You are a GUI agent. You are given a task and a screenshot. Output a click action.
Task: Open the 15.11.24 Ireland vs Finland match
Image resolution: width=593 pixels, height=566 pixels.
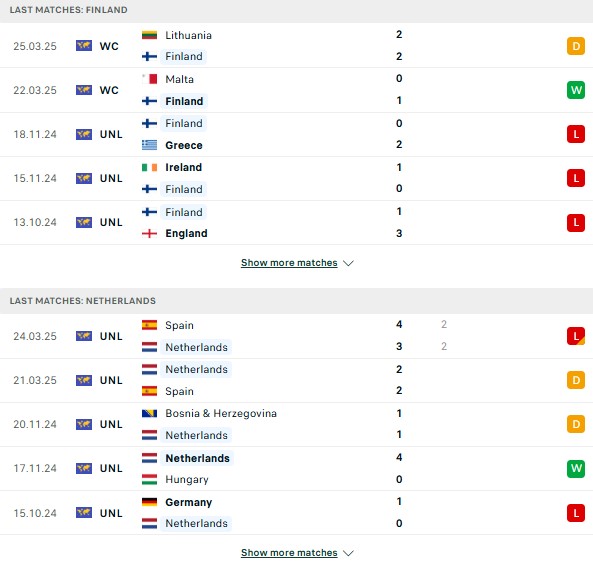(296, 178)
